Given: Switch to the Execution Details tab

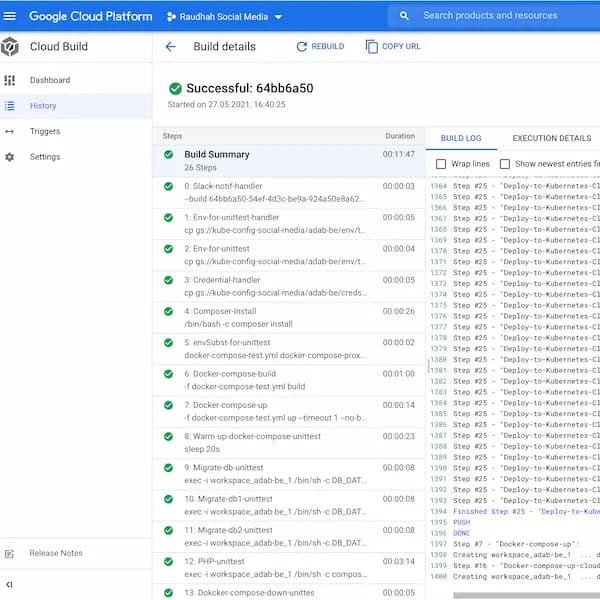Looking at the screenshot, I should pos(551,138).
